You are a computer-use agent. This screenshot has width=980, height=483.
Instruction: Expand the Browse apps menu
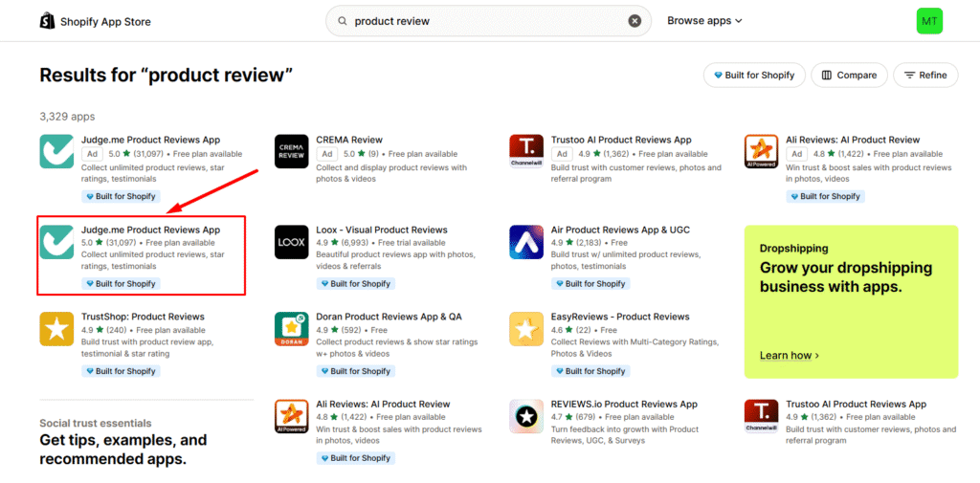(704, 21)
